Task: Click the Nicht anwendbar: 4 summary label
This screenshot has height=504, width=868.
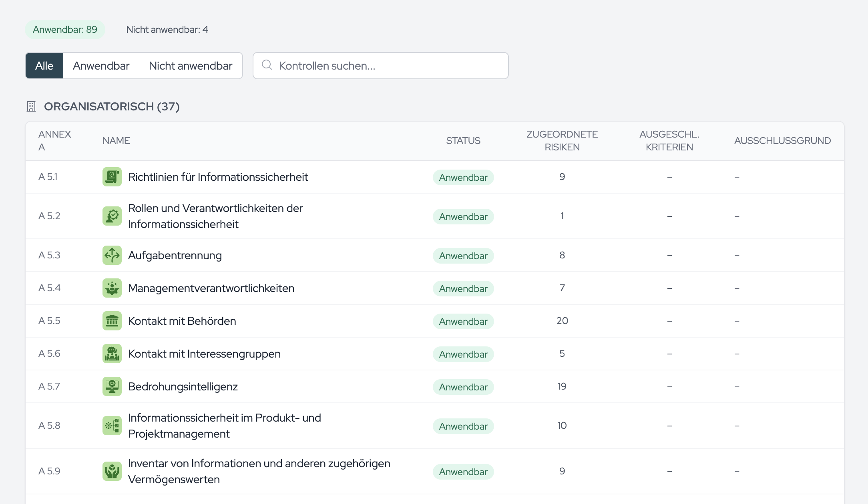Action: (167, 30)
